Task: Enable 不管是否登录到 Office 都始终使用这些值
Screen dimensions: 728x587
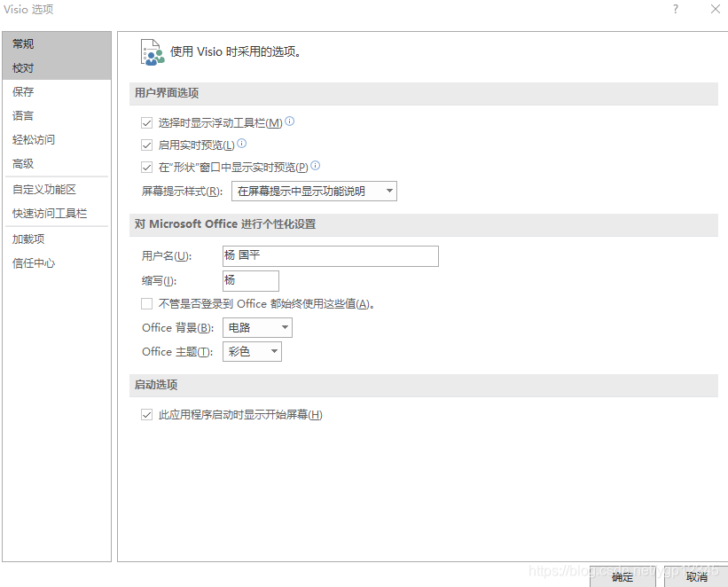Action: [146, 304]
